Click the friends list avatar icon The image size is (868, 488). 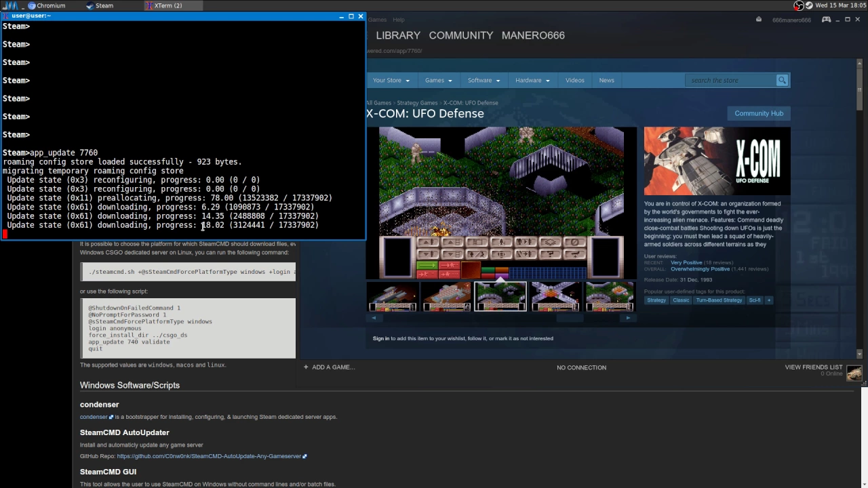[854, 373]
